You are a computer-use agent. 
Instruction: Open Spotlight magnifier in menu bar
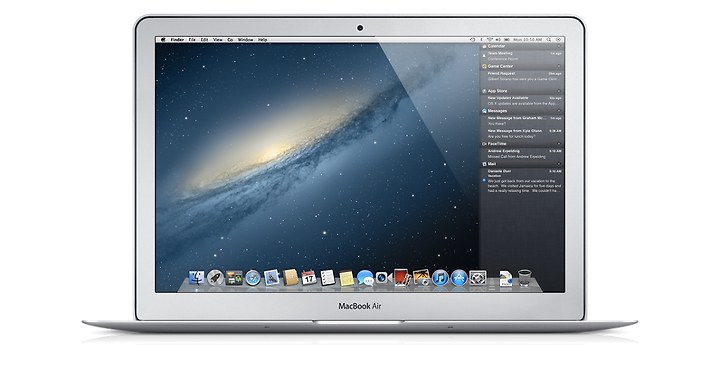tap(549, 40)
